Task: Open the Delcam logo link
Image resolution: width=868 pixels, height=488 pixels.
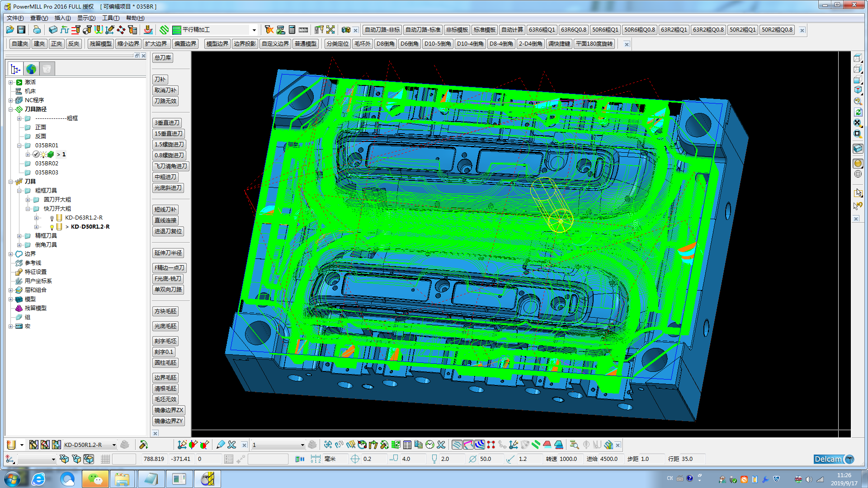Action: [x=834, y=459]
